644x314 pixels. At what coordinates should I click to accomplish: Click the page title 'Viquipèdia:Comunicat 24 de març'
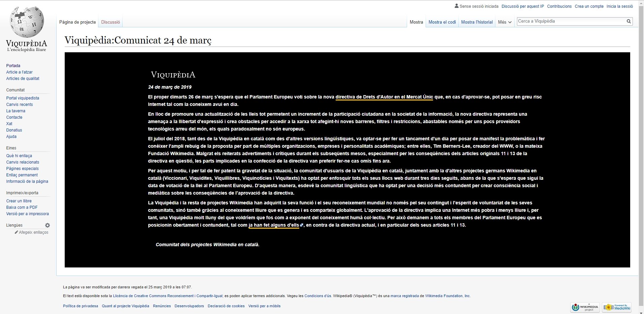pos(138,40)
